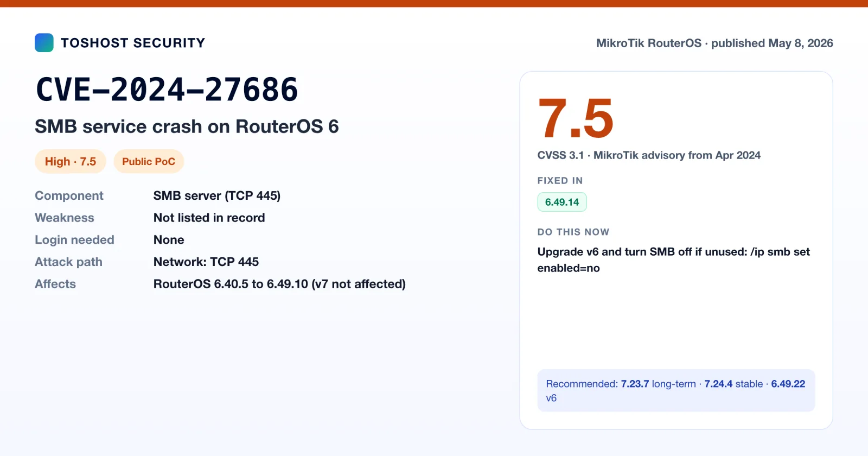Image resolution: width=868 pixels, height=456 pixels.
Task: Click the 'FIXED IN' section label
Action: (x=560, y=181)
